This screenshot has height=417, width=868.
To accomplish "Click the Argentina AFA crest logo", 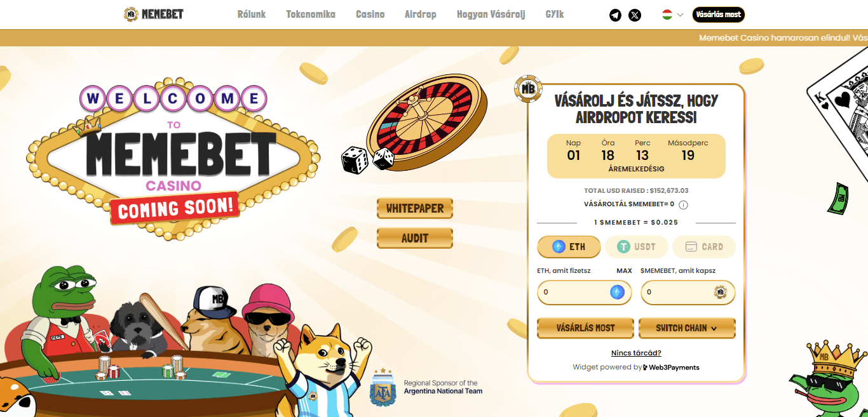I will click(383, 387).
